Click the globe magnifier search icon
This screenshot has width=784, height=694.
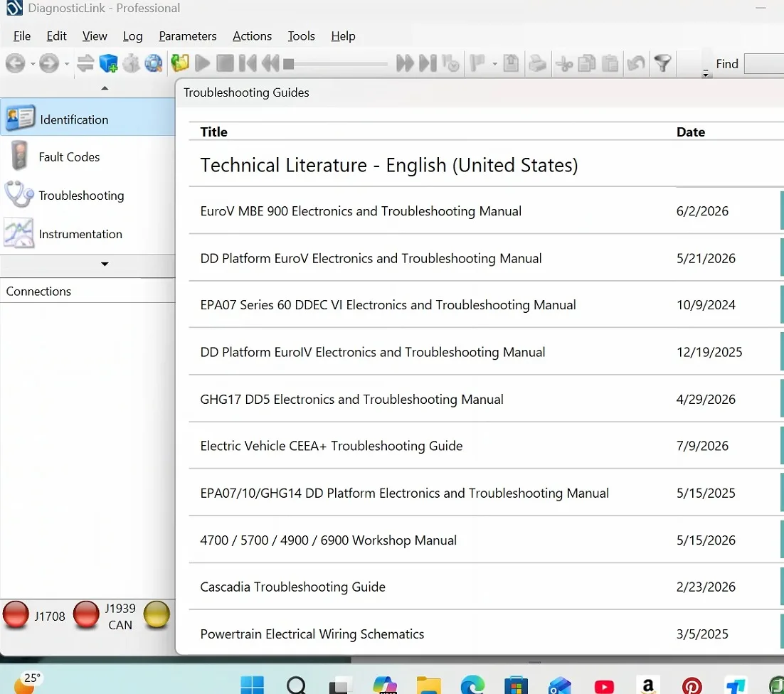(x=154, y=63)
